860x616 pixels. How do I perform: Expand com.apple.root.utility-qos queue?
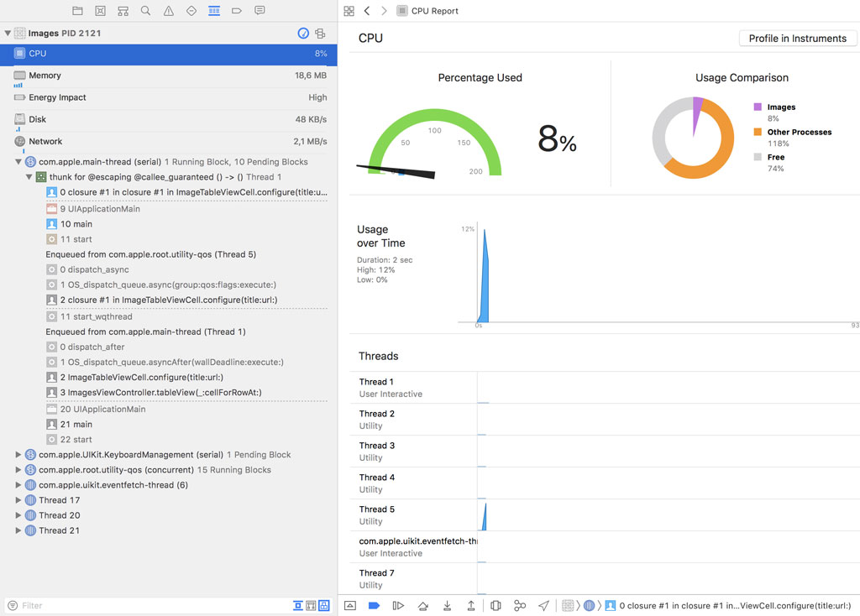click(x=18, y=470)
